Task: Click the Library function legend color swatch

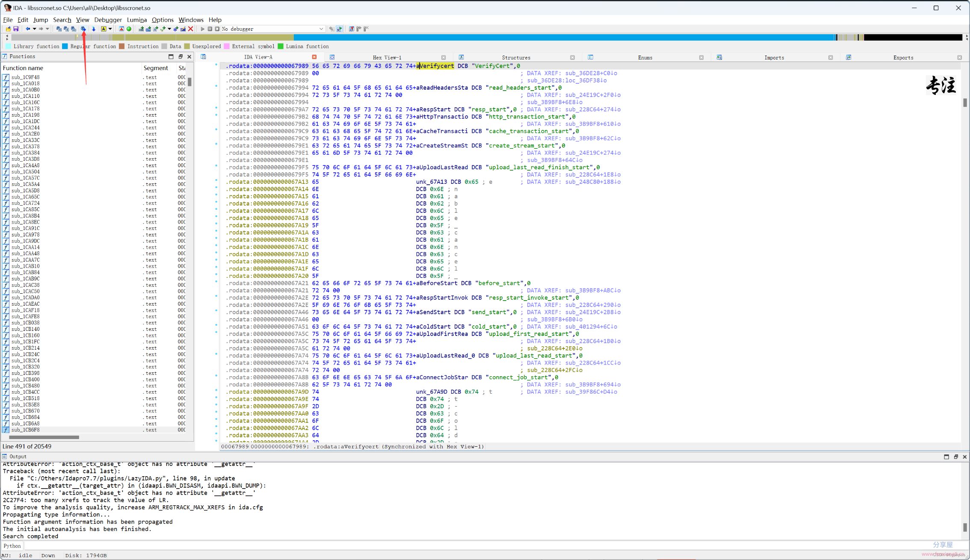Action: point(8,46)
